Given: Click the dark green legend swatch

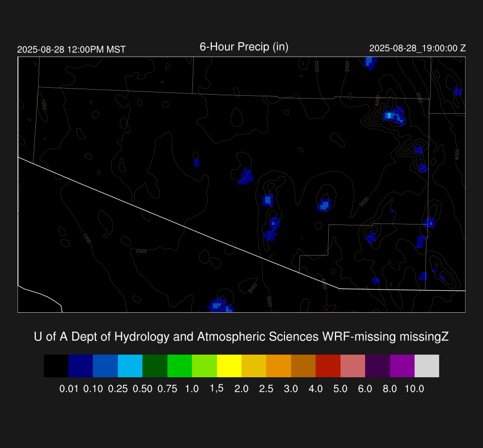Looking at the screenshot, I should pos(155,366).
